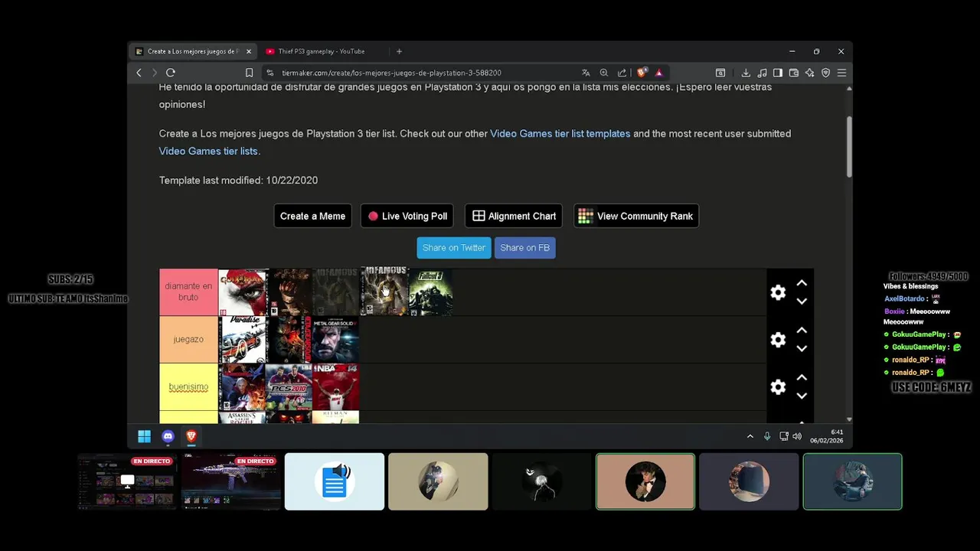Click the diamante en bruto tier label
Image resolution: width=980 pixels, height=551 pixels.
coord(188,292)
